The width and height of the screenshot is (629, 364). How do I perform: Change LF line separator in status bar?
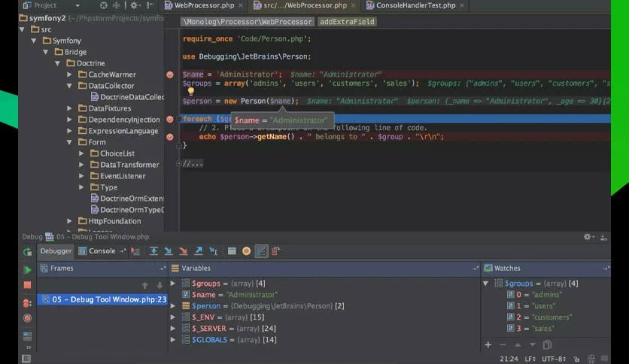click(x=530, y=359)
